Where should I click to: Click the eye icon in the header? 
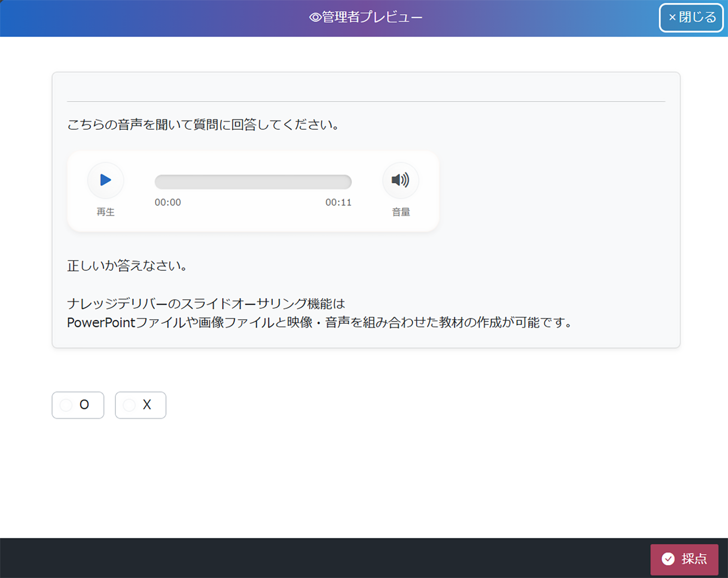coord(315,17)
